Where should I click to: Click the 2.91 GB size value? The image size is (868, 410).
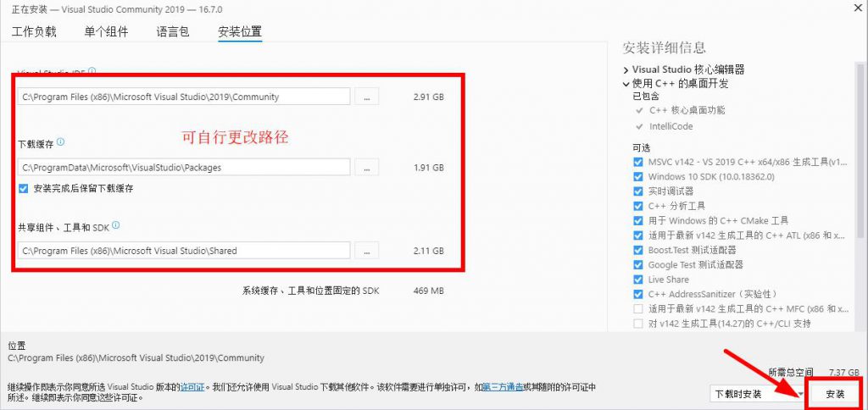coord(428,97)
